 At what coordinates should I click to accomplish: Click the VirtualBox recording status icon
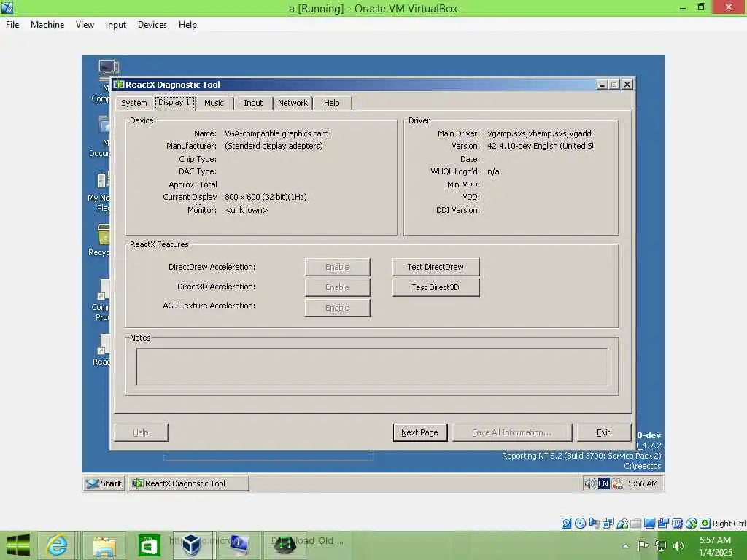(x=664, y=524)
